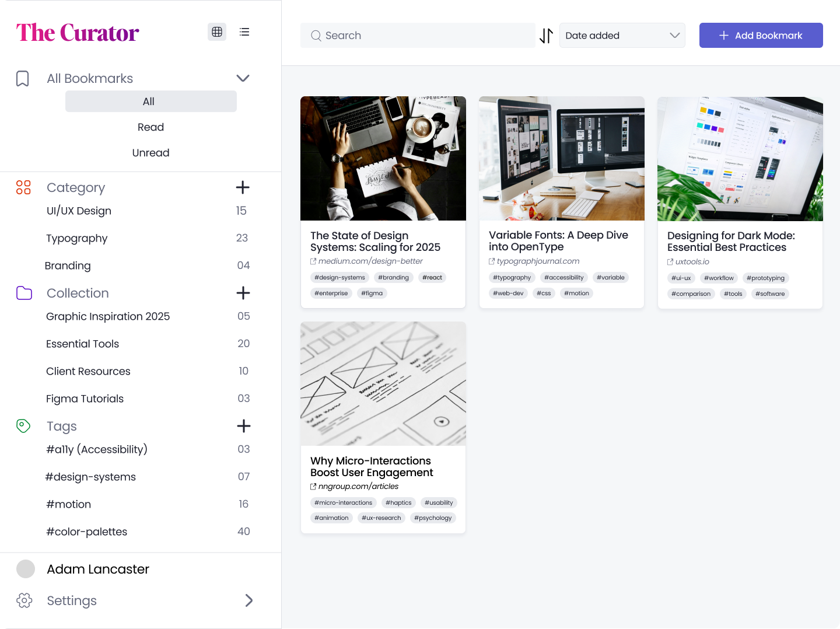Click #figma tag chip
Viewport: 840px width, 629px height.
pos(372,293)
